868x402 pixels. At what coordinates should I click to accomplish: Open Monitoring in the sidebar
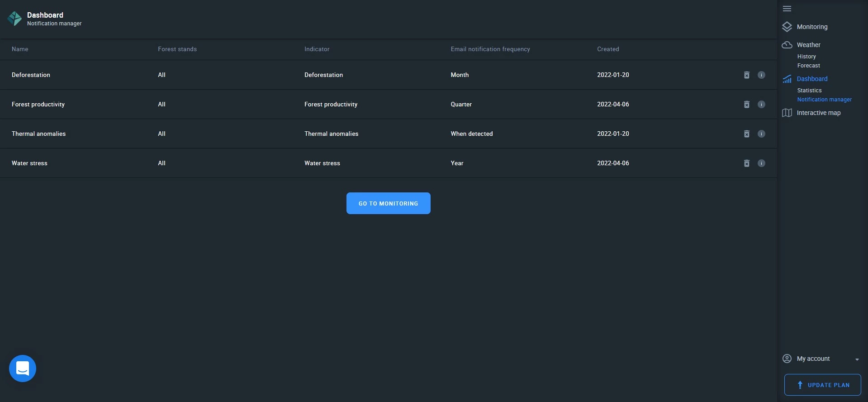click(x=812, y=27)
